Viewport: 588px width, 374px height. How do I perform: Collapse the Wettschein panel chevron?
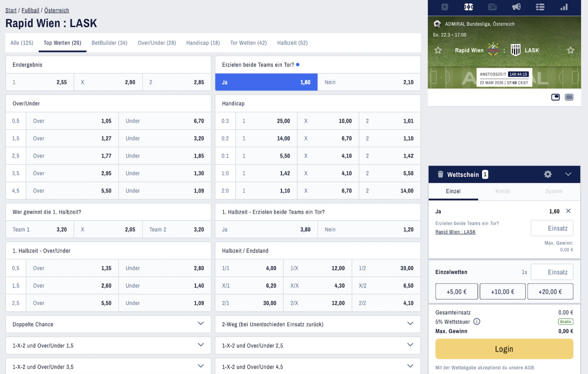tap(568, 174)
